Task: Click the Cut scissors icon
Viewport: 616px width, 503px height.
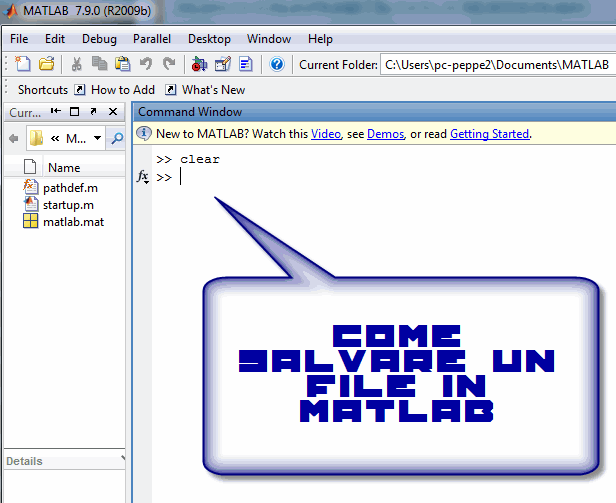Action: tap(77, 64)
